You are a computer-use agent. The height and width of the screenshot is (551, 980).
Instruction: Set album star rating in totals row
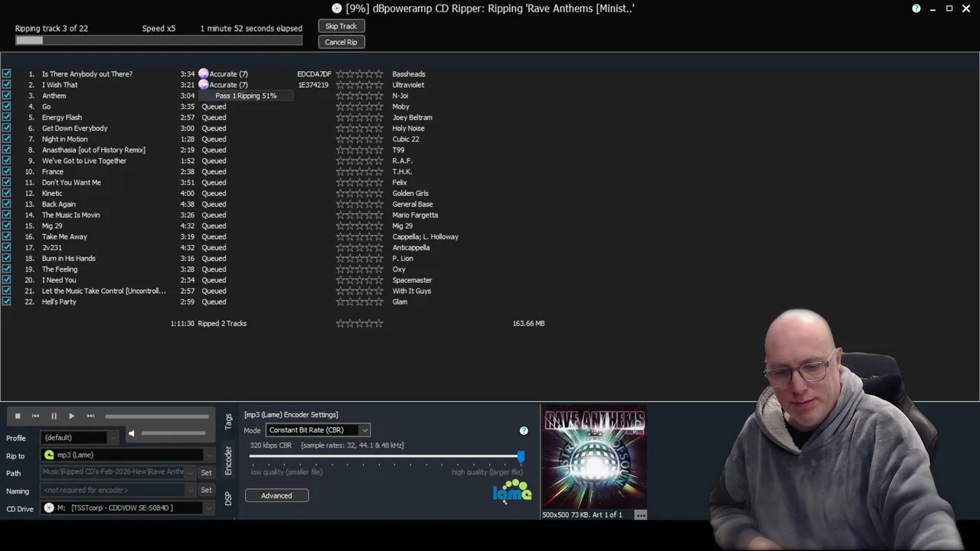click(359, 324)
